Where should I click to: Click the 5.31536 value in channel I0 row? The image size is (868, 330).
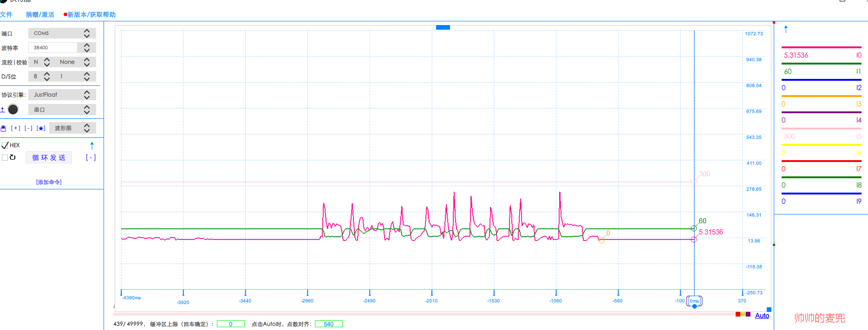pyautogui.click(x=796, y=55)
